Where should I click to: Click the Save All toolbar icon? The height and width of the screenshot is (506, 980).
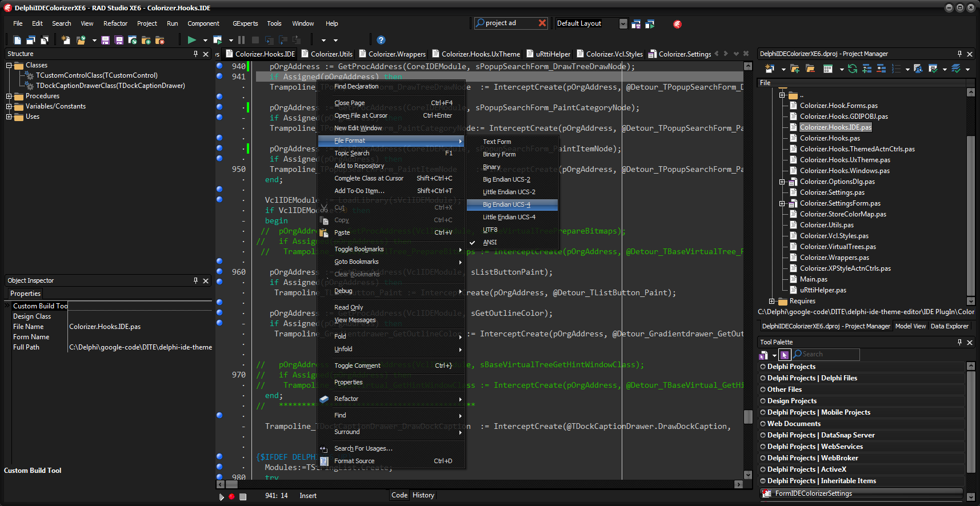pyautogui.click(x=119, y=40)
